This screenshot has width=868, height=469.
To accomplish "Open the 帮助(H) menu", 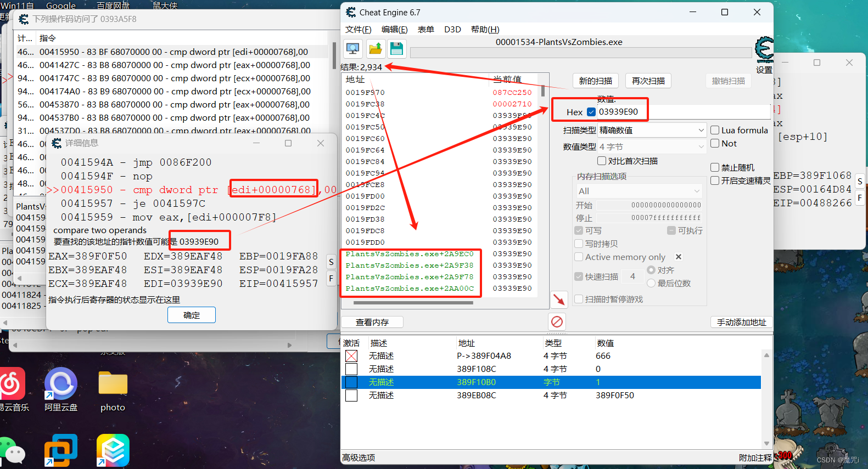I will [x=485, y=29].
